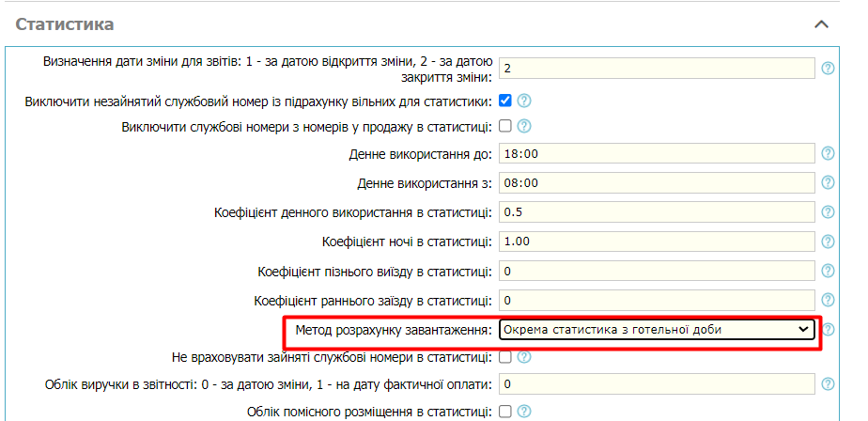Open help for 'Коефіцієнт денного використання' field
Screen dimensions: 868x421
(x=828, y=211)
